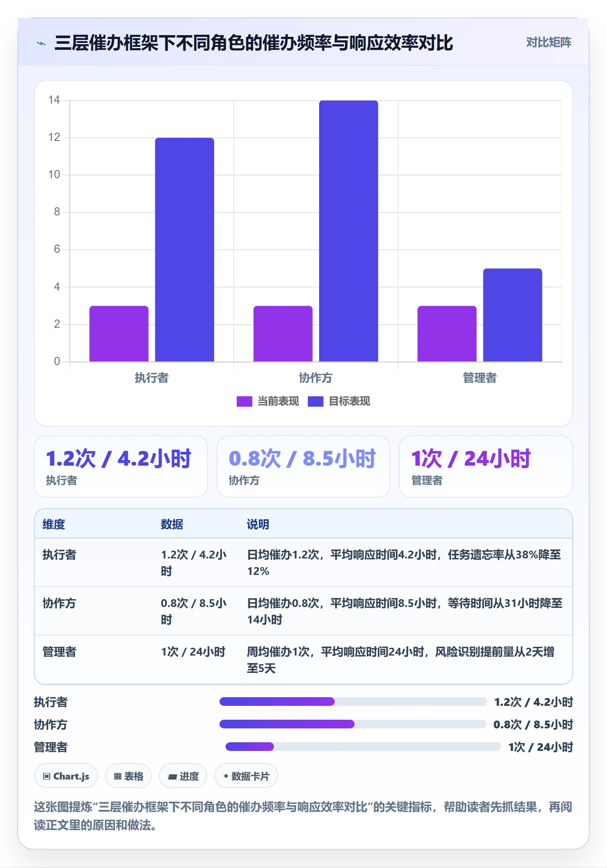This screenshot has height=868, width=607.
Task: Click the y-axis tick label 14
Action: pyautogui.click(x=54, y=100)
